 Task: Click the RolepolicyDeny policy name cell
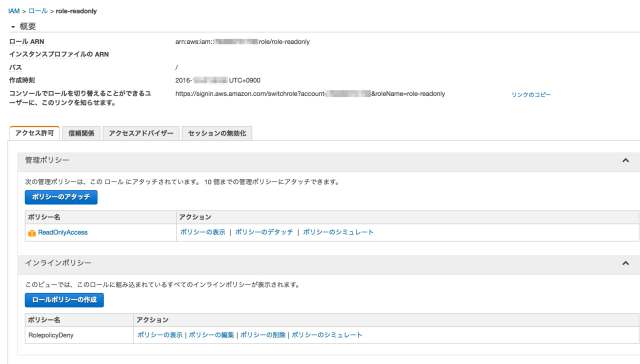pyautogui.click(x=79, y=335)
